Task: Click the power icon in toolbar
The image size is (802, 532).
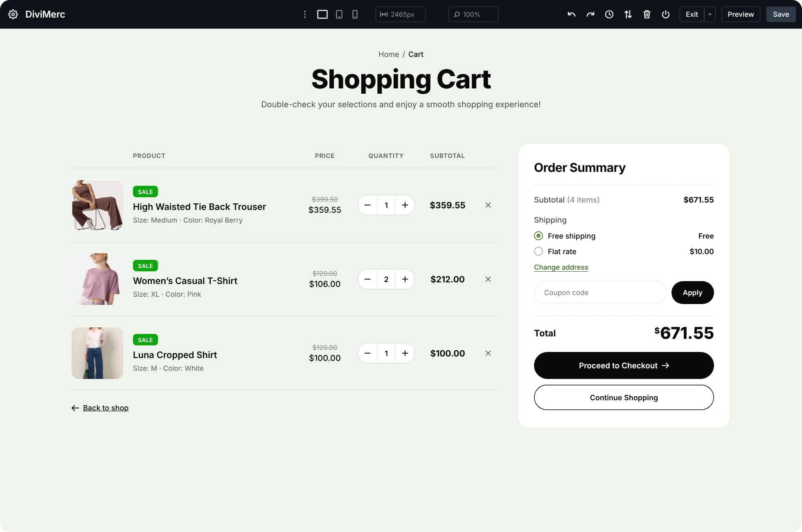Action: coord(666,14)
